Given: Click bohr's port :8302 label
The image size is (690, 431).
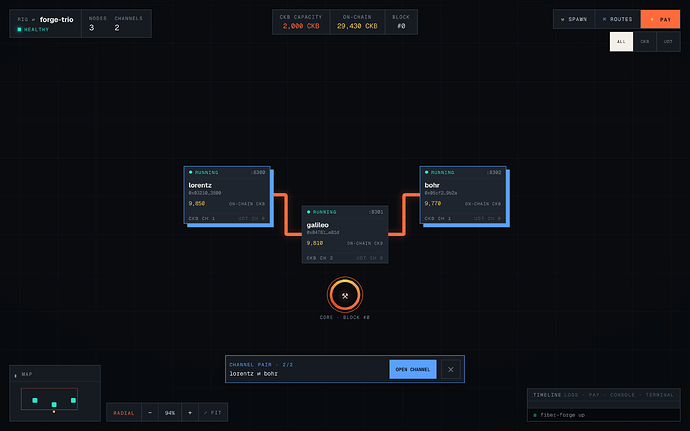Looking at the screenshot, I should [494, 173].
